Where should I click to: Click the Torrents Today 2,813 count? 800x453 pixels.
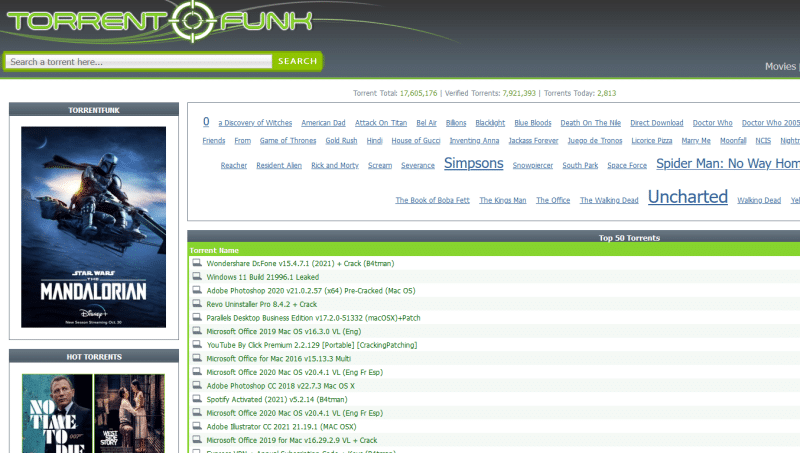pyautogui.click(x=607, y=93)
